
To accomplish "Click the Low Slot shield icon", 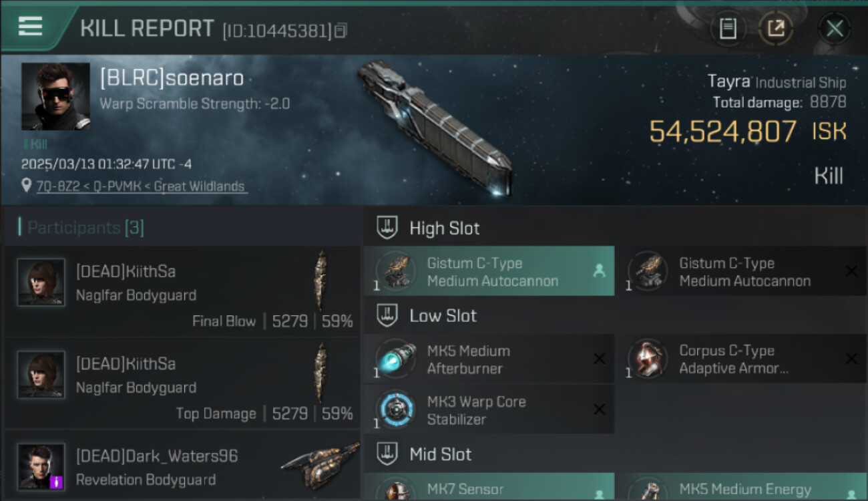I will [x=387, y=315].
